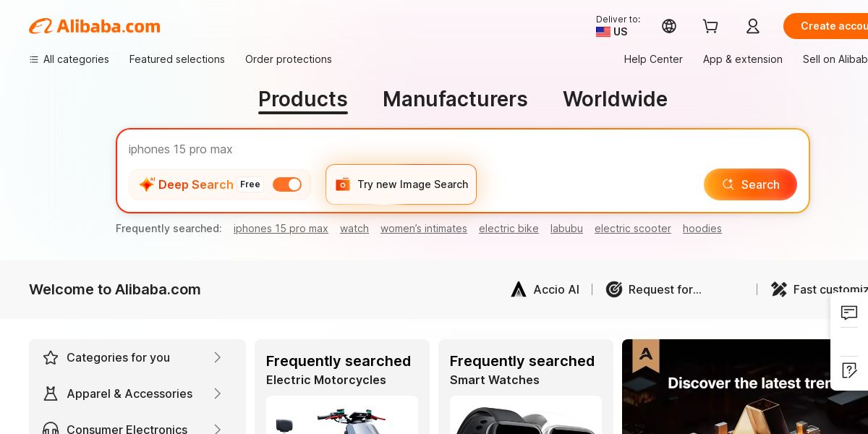This screenshot has width=868, height=434.
Task: Click the Categories for you star icon
Action: (x=51, y=357)
